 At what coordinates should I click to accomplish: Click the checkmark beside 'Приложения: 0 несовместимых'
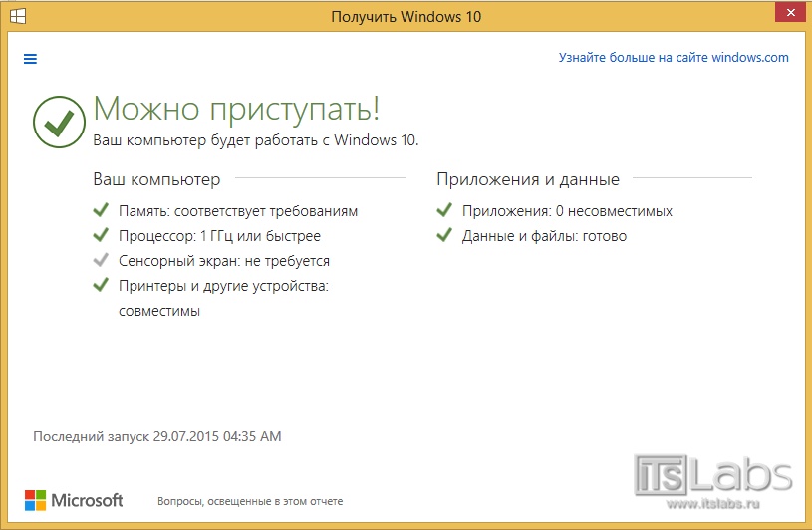444,209
